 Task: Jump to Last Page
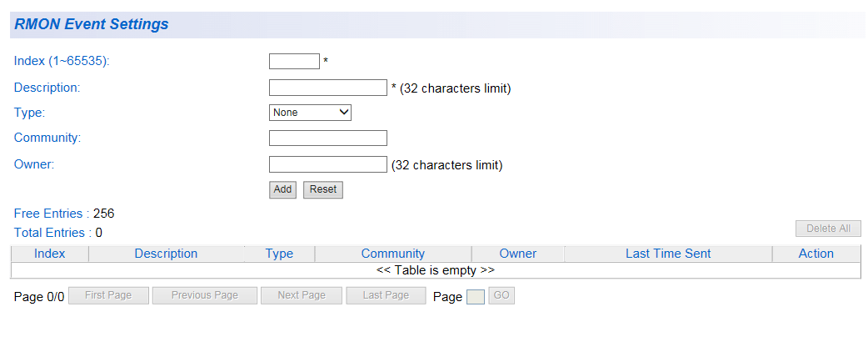point(386,295)
